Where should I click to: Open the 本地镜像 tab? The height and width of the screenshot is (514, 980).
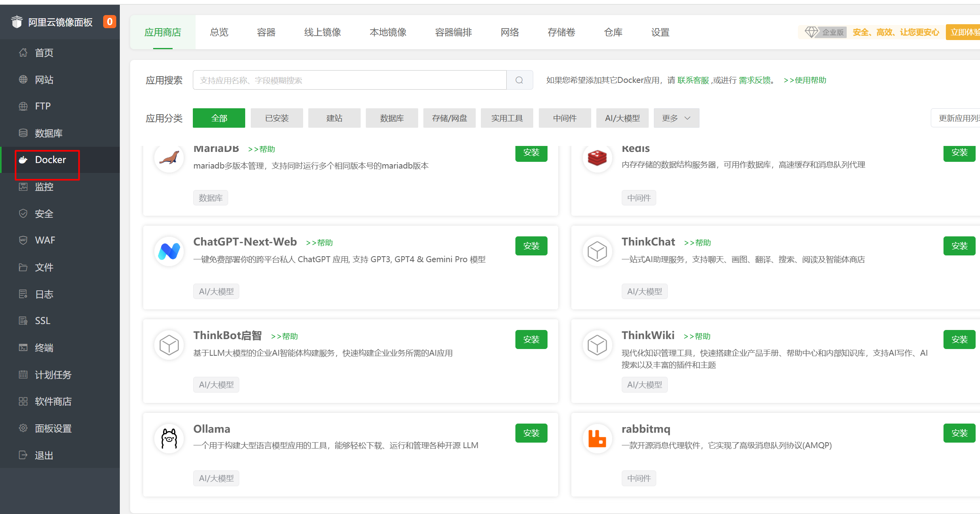(388, 33)
